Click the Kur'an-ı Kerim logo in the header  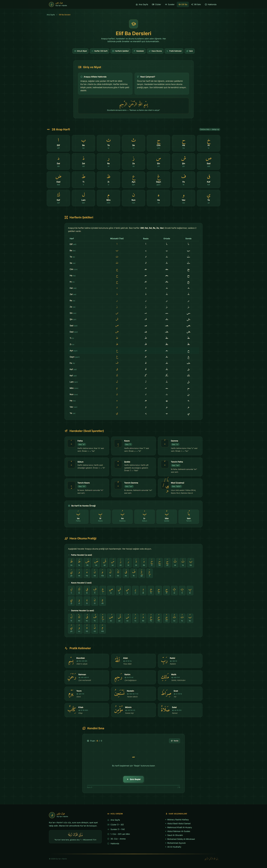click(x=58, y=4)
